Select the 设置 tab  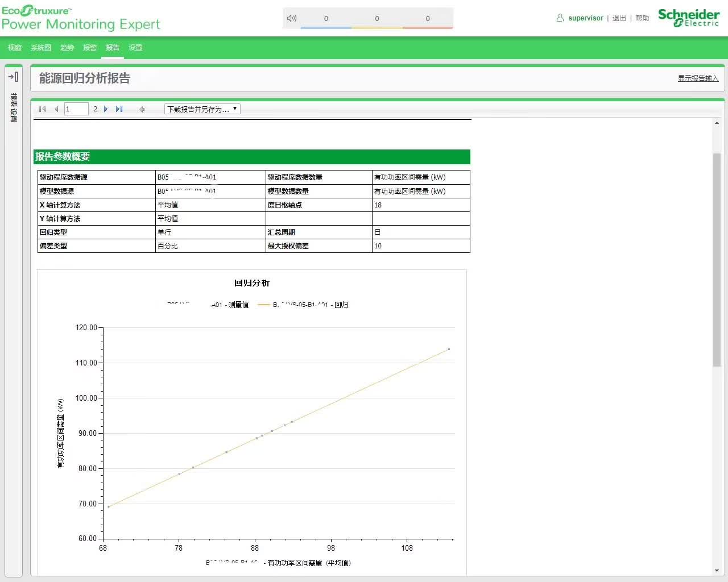coord(135,48)
